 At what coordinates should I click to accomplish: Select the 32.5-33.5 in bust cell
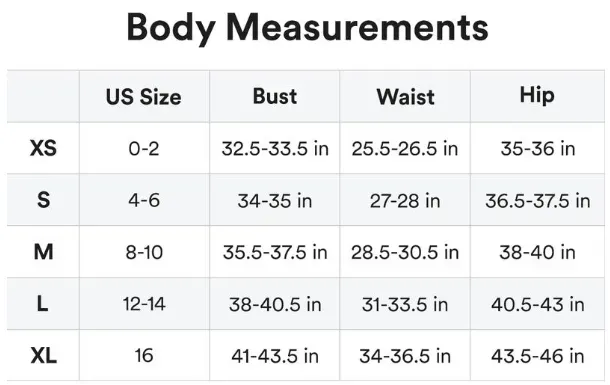(x=275, y=149)
